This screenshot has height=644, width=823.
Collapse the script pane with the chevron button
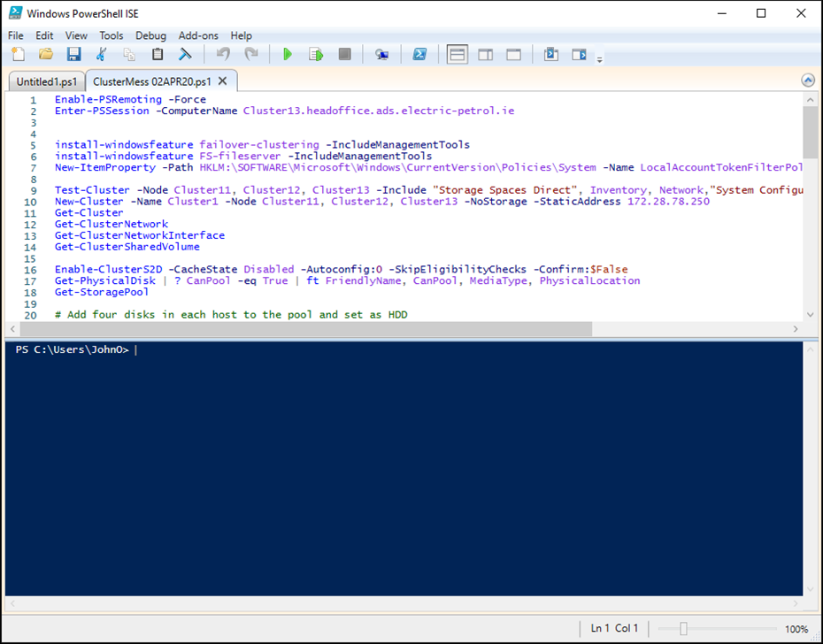pos(807,80)
